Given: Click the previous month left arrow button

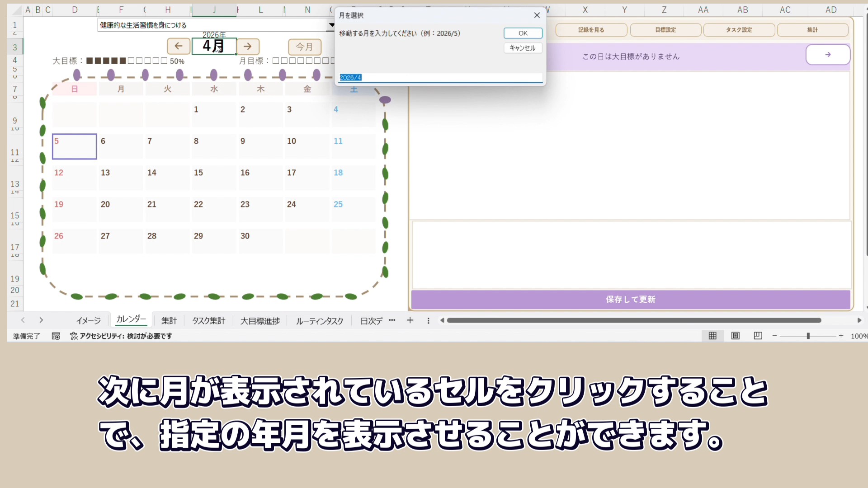Looking at the screenshot, I should click(x=179, y=46).
